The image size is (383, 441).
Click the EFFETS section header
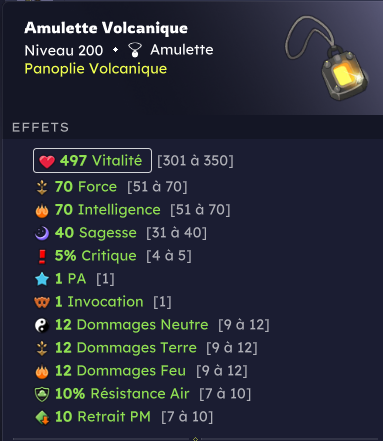click(x=41, y=128)
